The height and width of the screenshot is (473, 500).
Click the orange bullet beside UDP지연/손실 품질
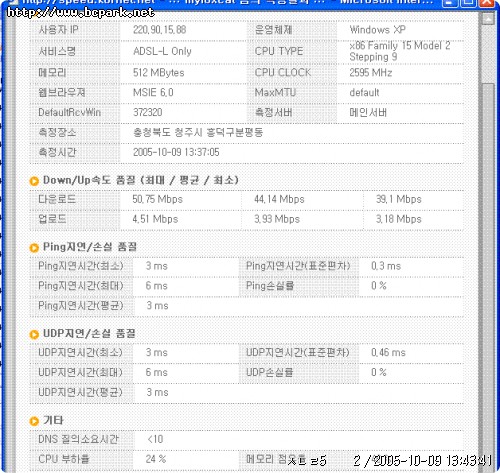(x=34, y=334)
